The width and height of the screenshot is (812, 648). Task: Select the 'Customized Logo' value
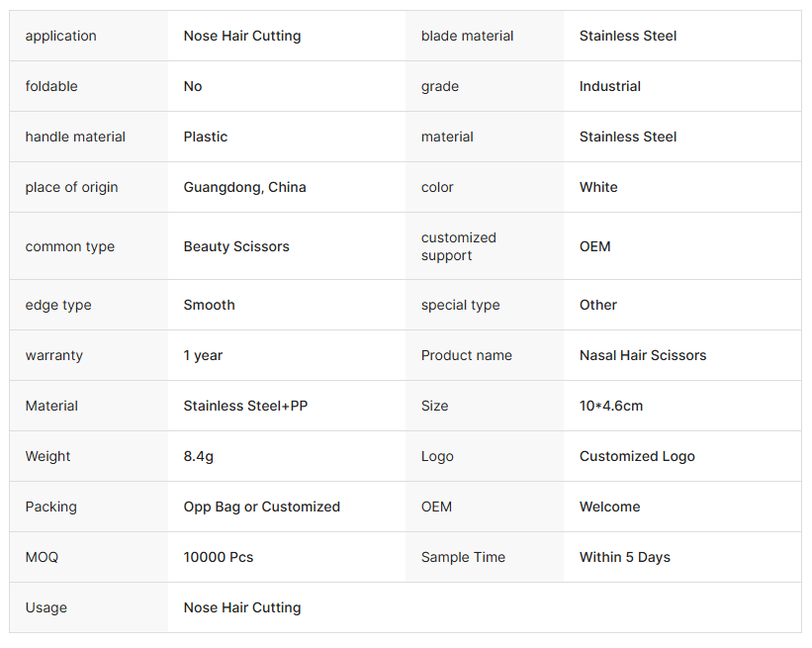[637, 457]
